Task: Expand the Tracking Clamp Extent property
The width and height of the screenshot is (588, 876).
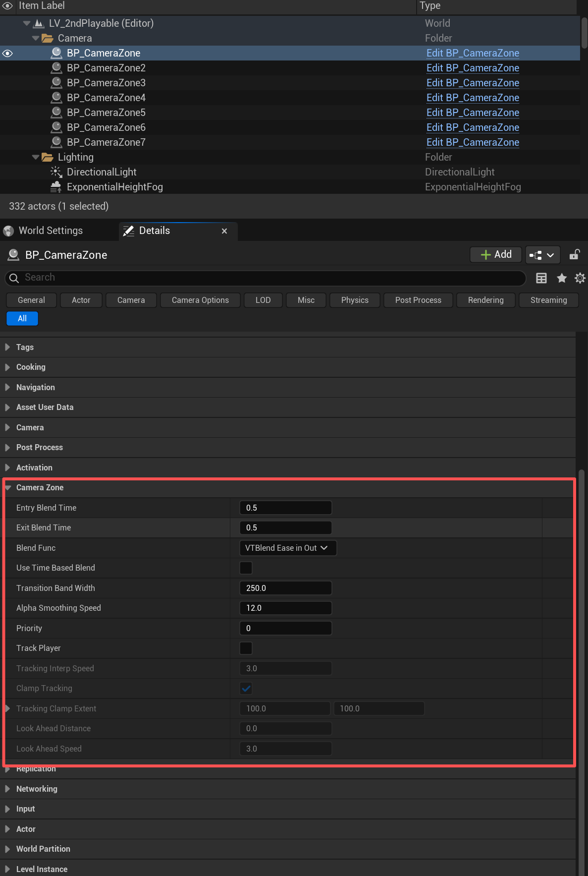Action: pyautogui.click(x=7, y=708)
